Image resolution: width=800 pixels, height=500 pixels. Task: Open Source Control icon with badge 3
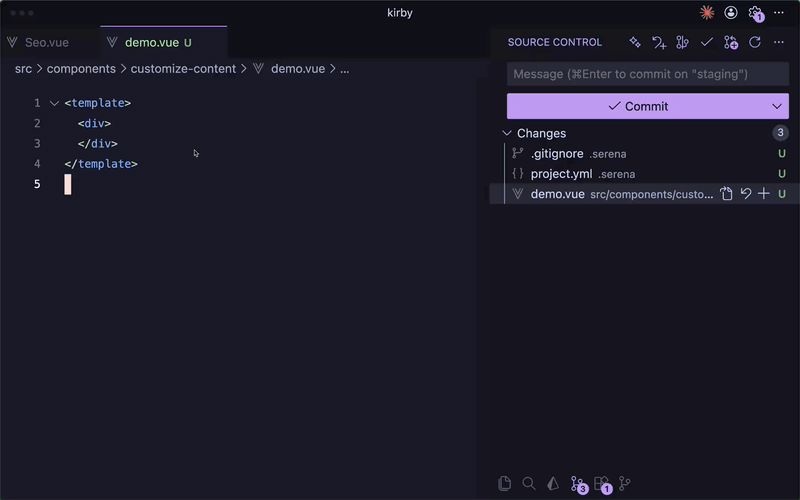[579, 484]
